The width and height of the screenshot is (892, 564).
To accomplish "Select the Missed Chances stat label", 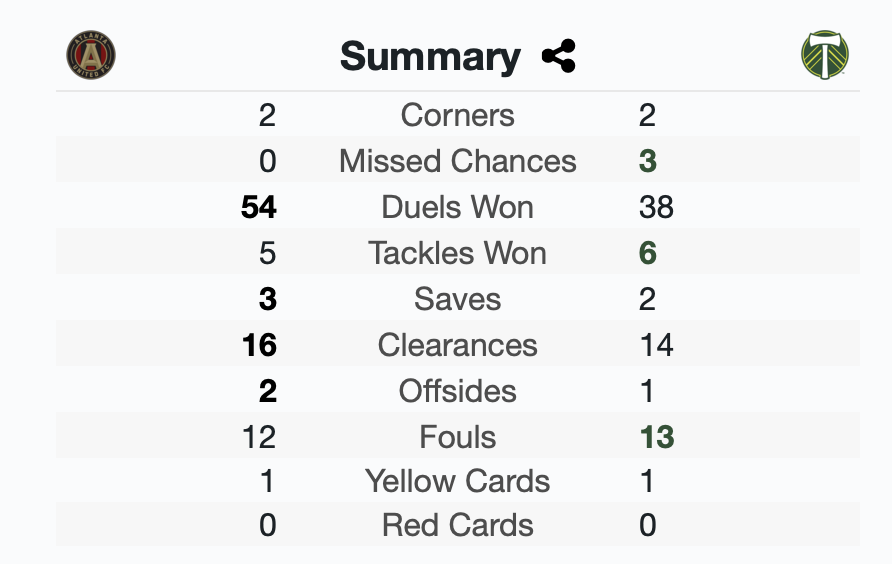I will point(458,161).
